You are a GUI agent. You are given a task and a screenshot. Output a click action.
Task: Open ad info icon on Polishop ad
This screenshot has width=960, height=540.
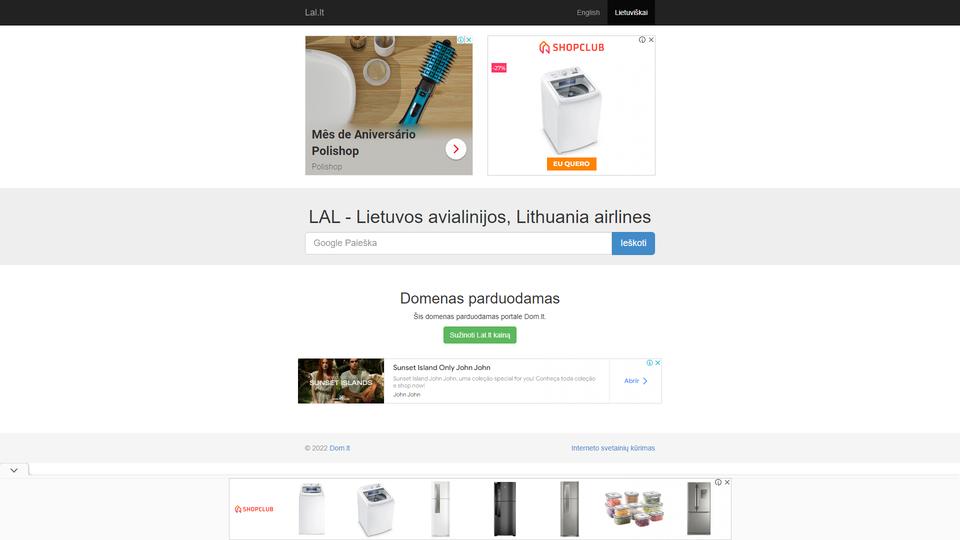point(461,40)
